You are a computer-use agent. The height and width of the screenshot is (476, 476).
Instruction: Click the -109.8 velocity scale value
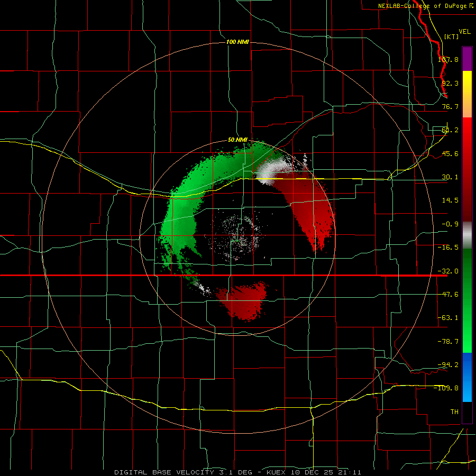446,388
